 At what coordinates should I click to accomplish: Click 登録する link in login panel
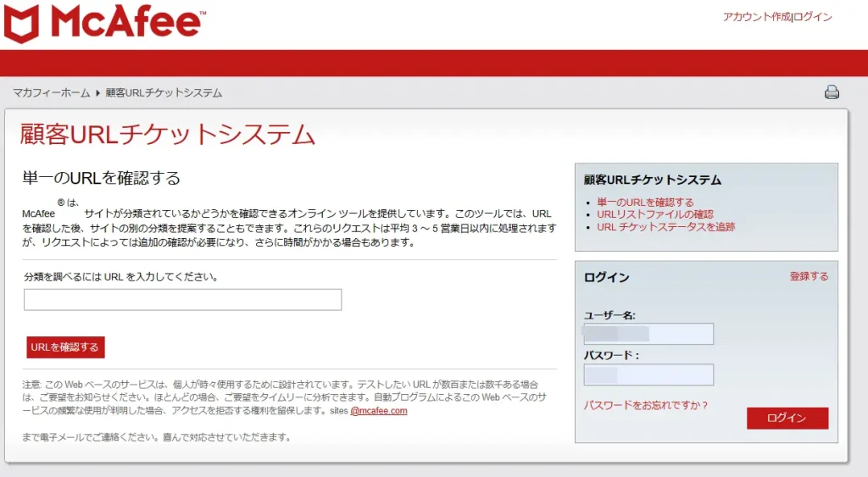[809, 276]
